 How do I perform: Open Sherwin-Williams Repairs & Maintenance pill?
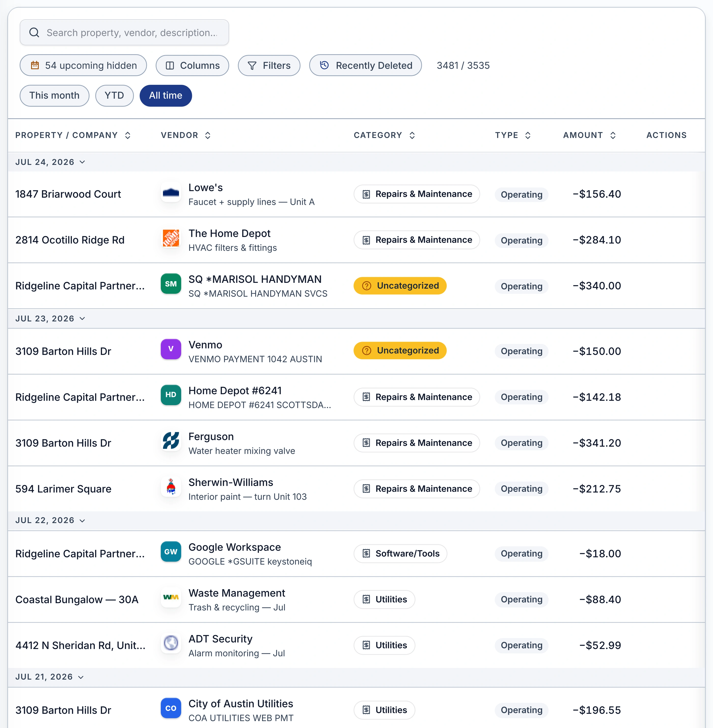416,489
